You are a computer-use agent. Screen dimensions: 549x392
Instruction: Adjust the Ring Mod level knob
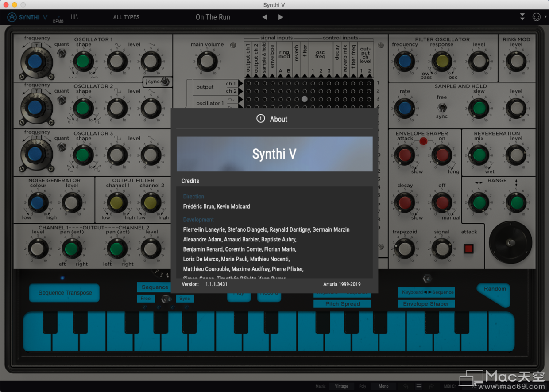(x=516, y=61)
